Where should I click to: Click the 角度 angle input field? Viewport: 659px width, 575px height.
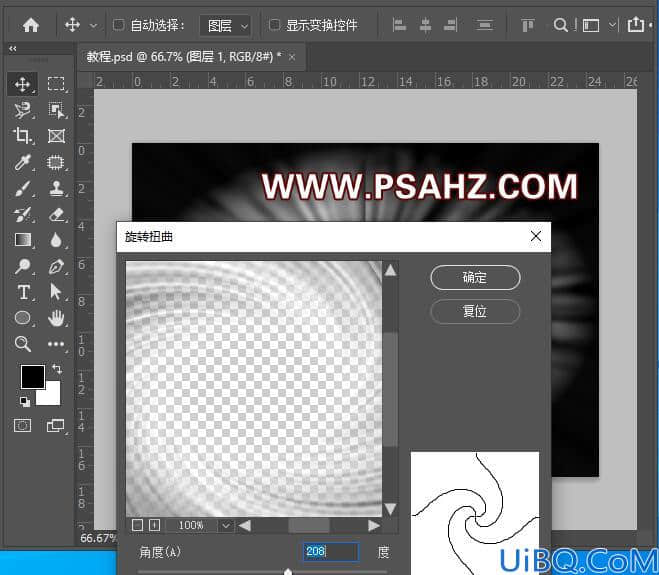(x=331, y=551)
